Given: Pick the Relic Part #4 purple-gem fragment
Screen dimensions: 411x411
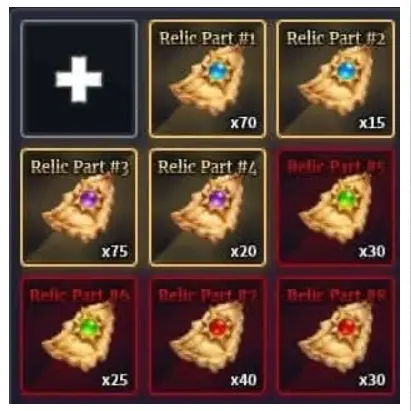Looking at the screenshot, I should point(207,209).
